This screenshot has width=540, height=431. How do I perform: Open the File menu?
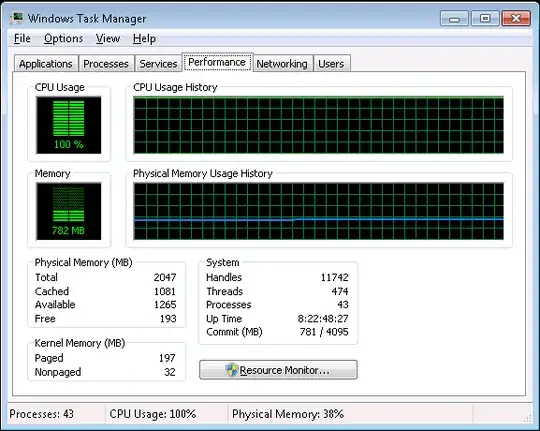22,39
